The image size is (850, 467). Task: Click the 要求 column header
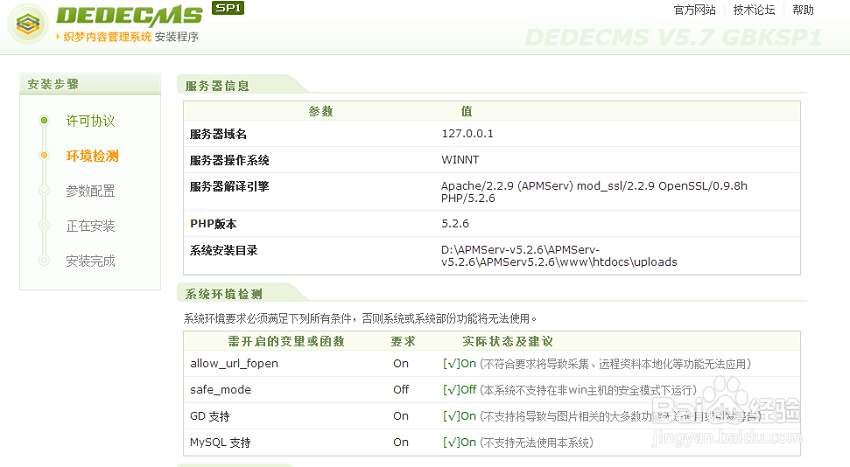(x=403, y=341)
